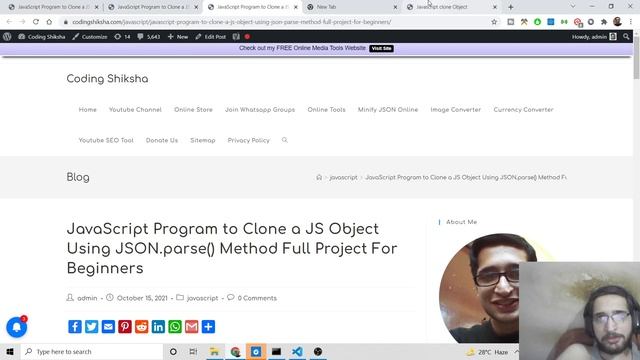Share post on Reddit
The width and height of the screenshot is (640, 360).
[142, 327]
